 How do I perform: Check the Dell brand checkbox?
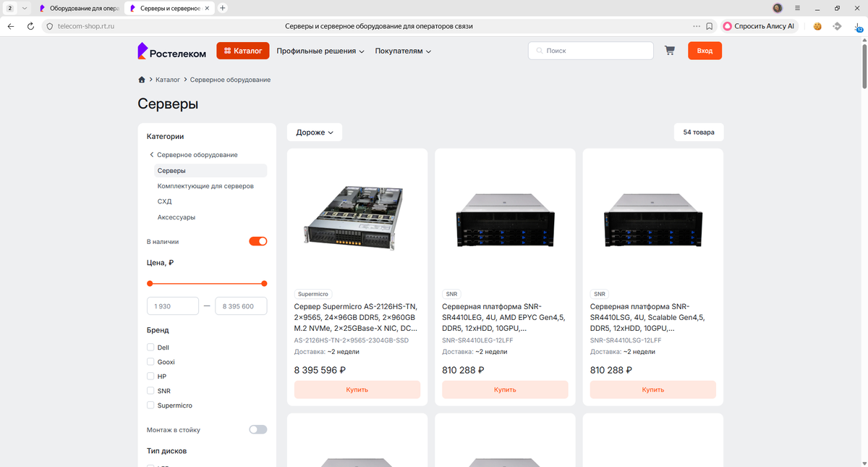[150, 348]
